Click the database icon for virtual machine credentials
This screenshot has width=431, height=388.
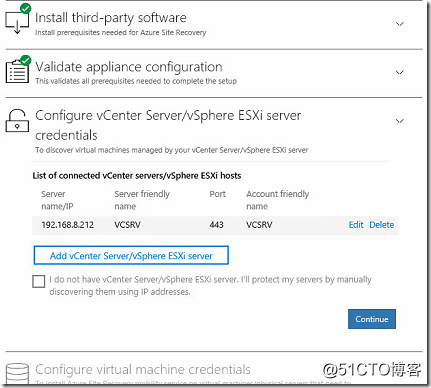(x=17, y=373)
